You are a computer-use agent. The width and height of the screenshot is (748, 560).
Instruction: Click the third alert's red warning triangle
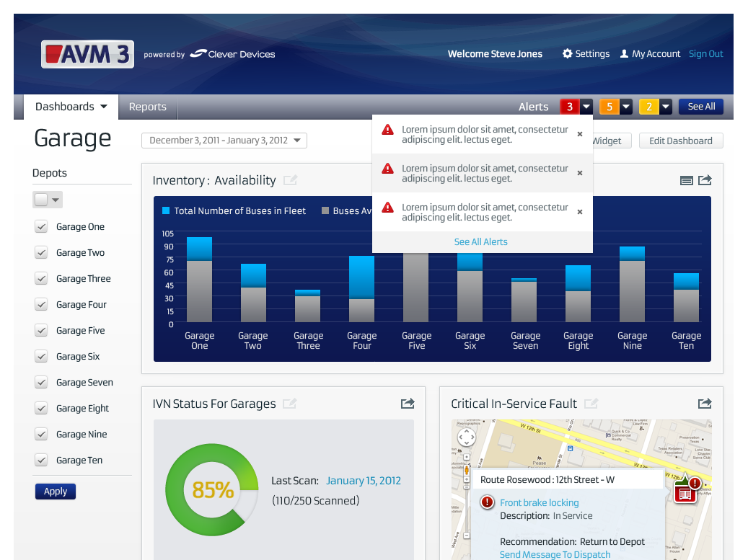(388, 208)
